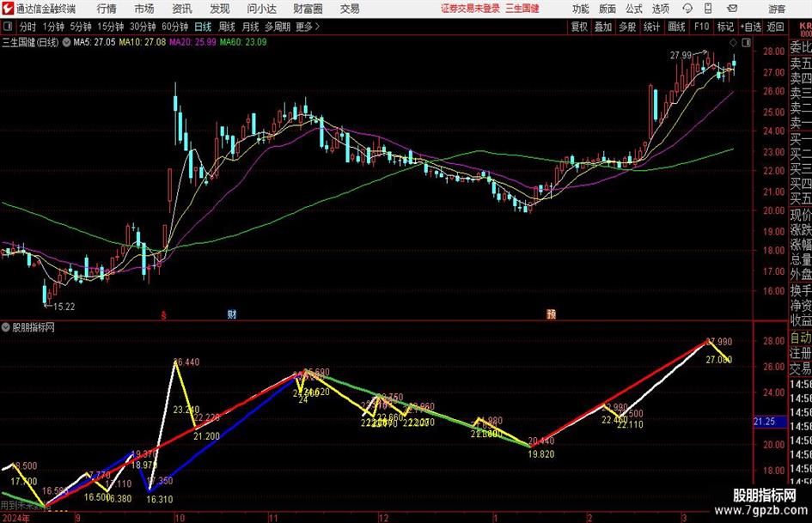Click the customer service headset icon
The height and width of the screenshot is (523, 812).
click(687, 9)
